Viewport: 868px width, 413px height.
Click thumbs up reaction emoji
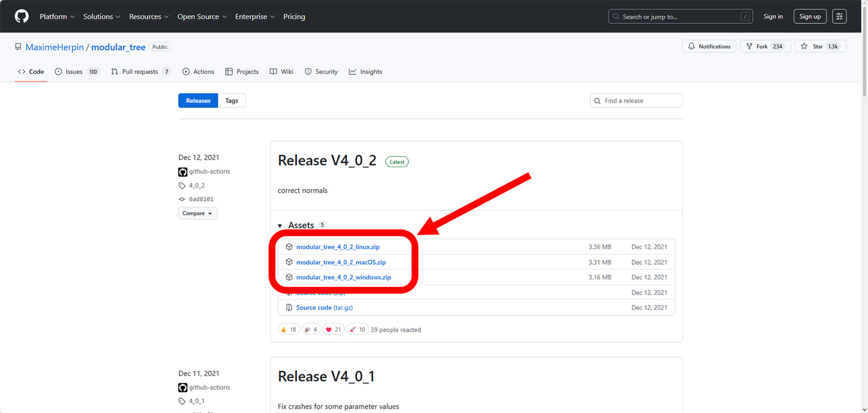(x=284, y=329)
